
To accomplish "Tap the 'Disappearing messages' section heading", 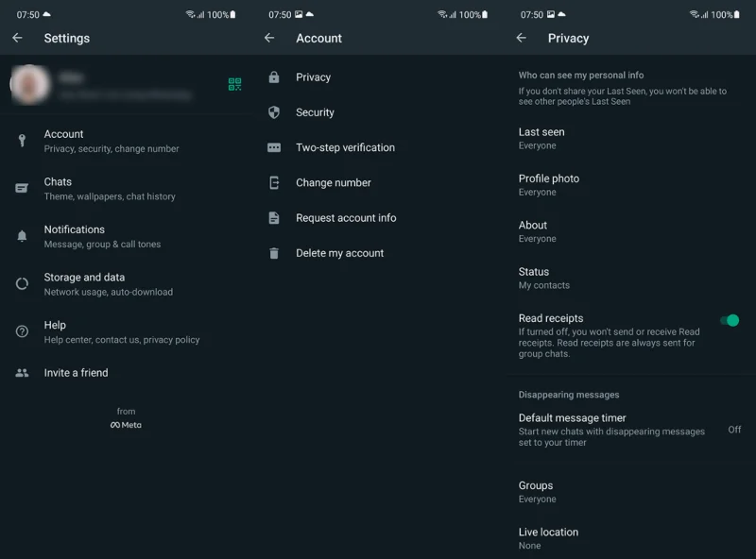I will coord(569,395).
